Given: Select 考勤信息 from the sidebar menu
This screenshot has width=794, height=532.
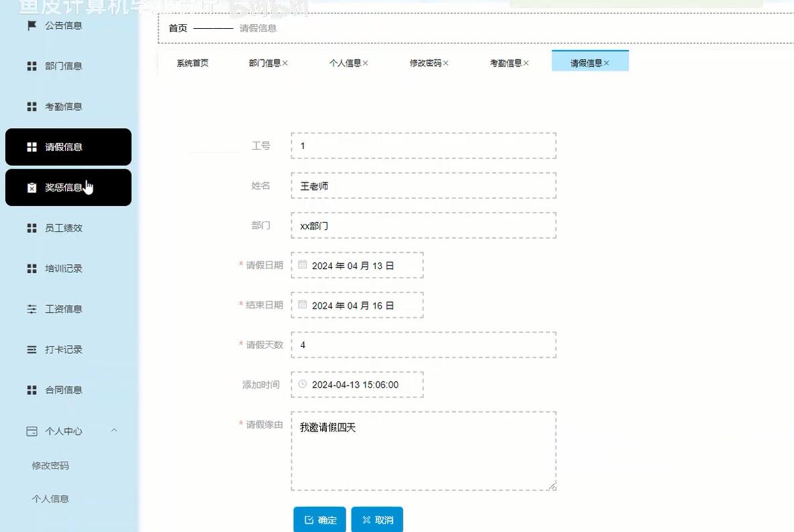Looking at the screenshot, I should pos(64,106).
